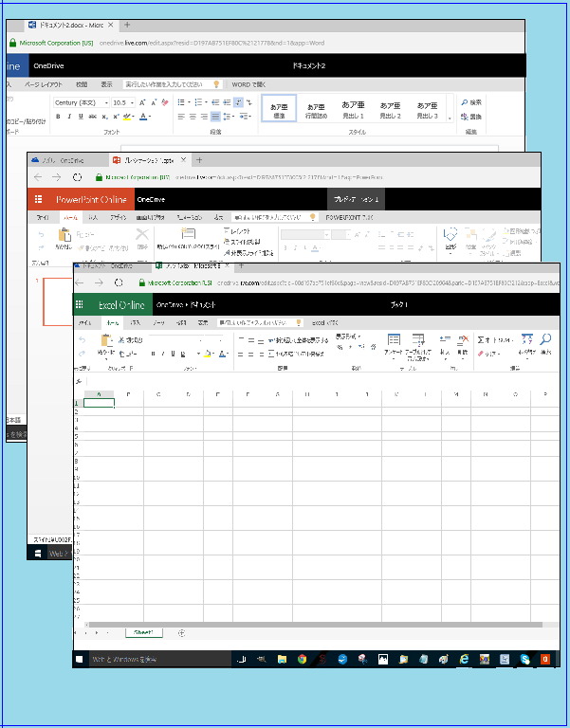Select Excel cell A1
The width and height of the screenshot is (570, 728).
[x=100, y=403]
